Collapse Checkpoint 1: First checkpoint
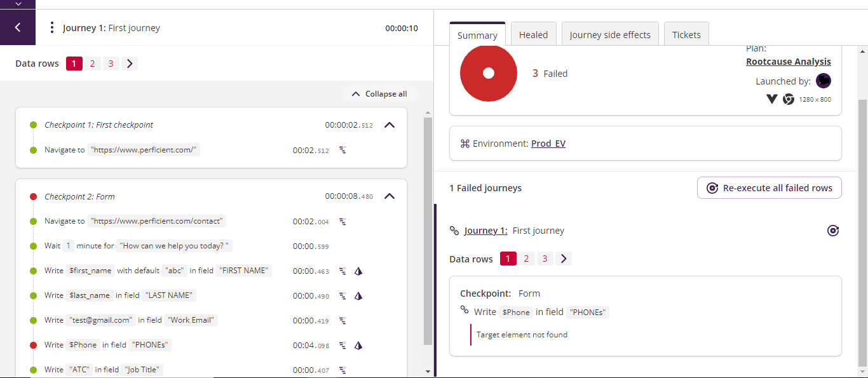Screen dimensions: 868x378 coord(390,125)
